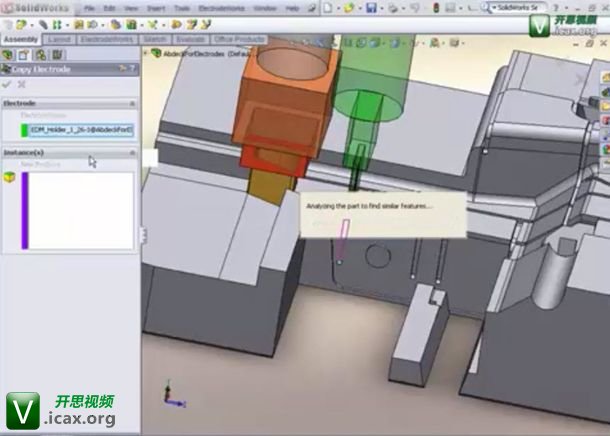Click the last yellow check toolbar icon
Image resolution: width=610 pixels, height=436 pixels.
click(205, 25)
